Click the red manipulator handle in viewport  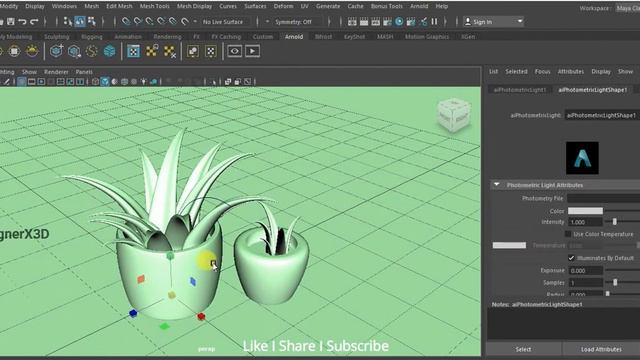(x=201, y=316)
